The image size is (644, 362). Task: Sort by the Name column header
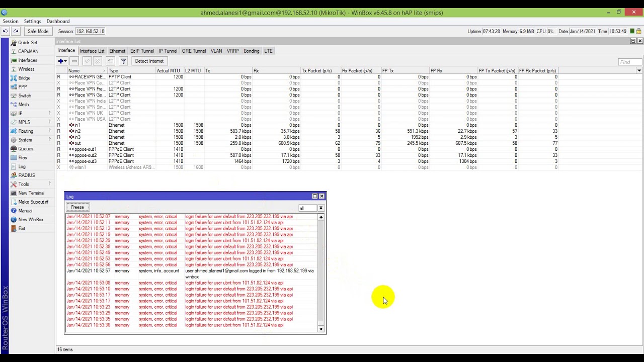(x=87, y=71)
